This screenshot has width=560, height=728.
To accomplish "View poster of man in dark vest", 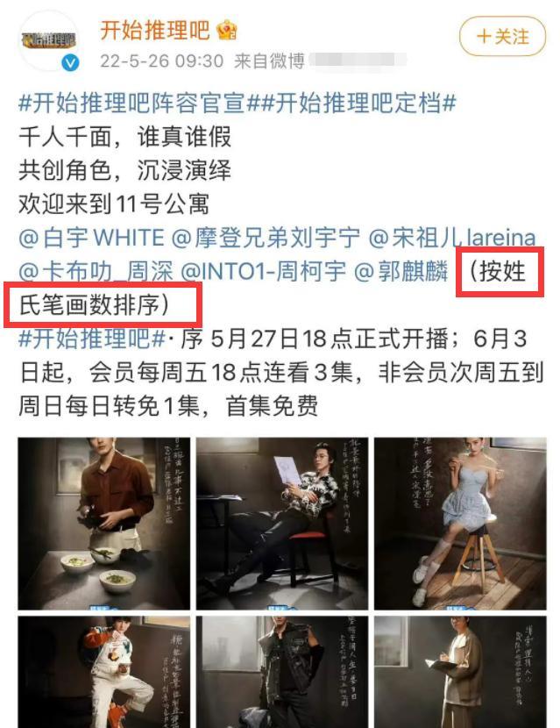I will (x=282, y=672).
